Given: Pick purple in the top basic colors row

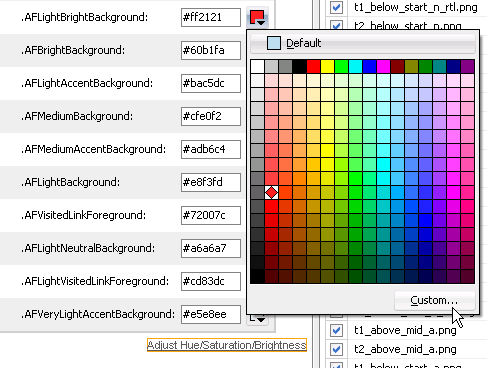Looking at the screenshot, I should [x=467, y=67].
